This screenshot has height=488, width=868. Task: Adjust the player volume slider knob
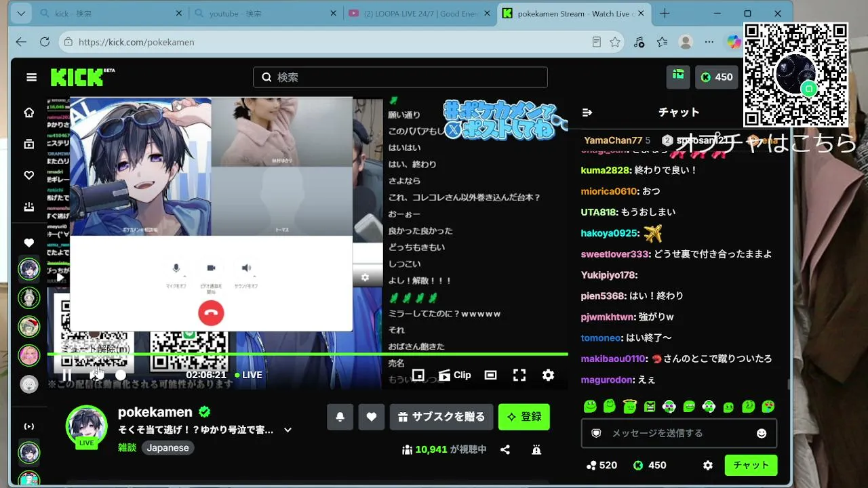[x=121, y=375]
